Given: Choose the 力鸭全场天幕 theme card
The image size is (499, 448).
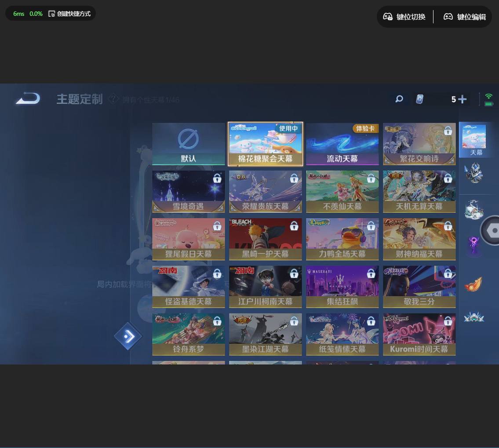Looking at the screenshot, I should coord(342,239).
